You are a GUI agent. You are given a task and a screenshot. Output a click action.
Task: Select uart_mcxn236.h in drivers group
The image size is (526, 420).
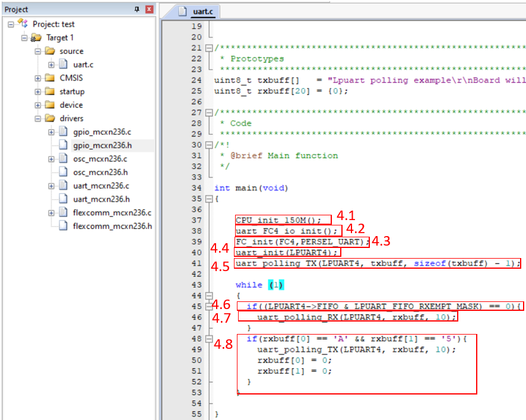[x=101, y=199]
